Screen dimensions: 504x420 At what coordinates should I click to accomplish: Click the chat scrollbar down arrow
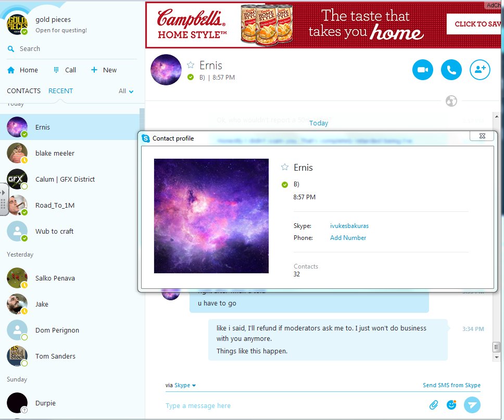tap(497, 358)
